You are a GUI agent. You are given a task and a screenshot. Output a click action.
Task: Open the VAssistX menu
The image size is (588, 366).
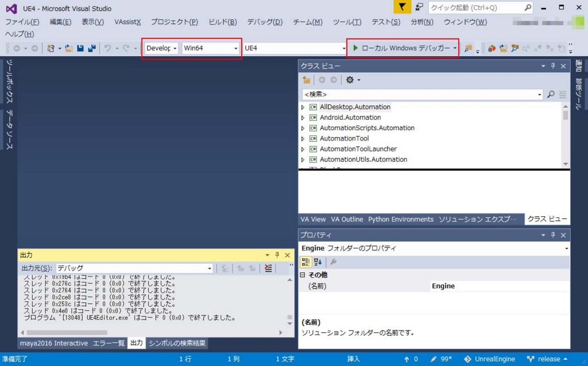pos(127,22)
